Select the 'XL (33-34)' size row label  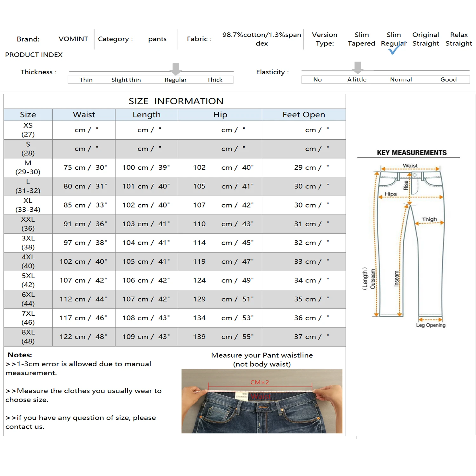pos(28,205)
